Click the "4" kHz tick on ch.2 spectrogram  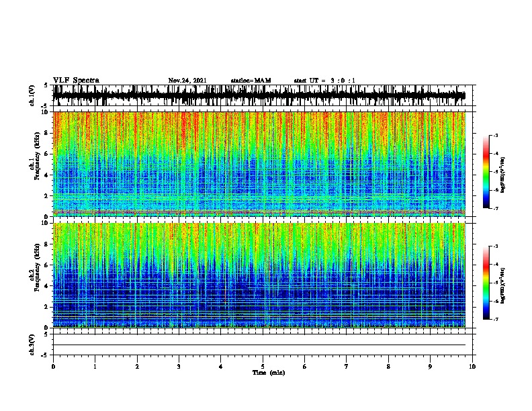47,286
